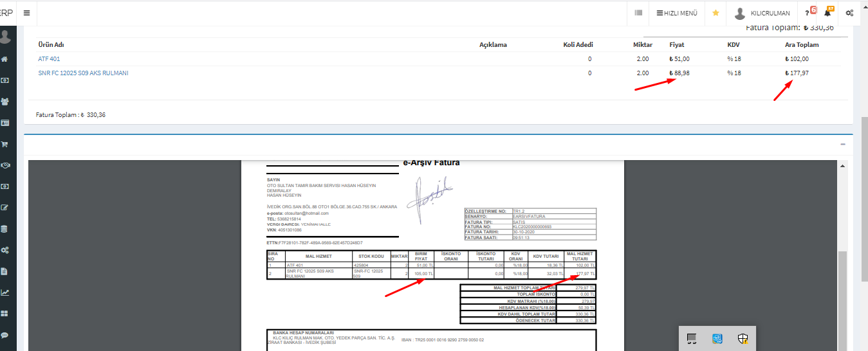Image resolution: width=868 pixels, height=351 pixels.
Task: Click the PDF preview vertical scrollbar
Action: [x=842, y=289]
